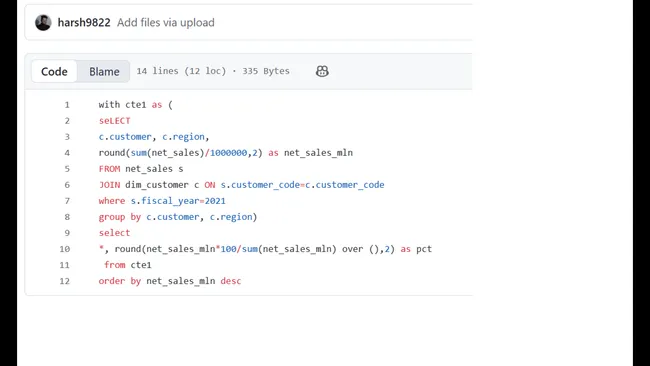Select line number 2

coord(67,121)
